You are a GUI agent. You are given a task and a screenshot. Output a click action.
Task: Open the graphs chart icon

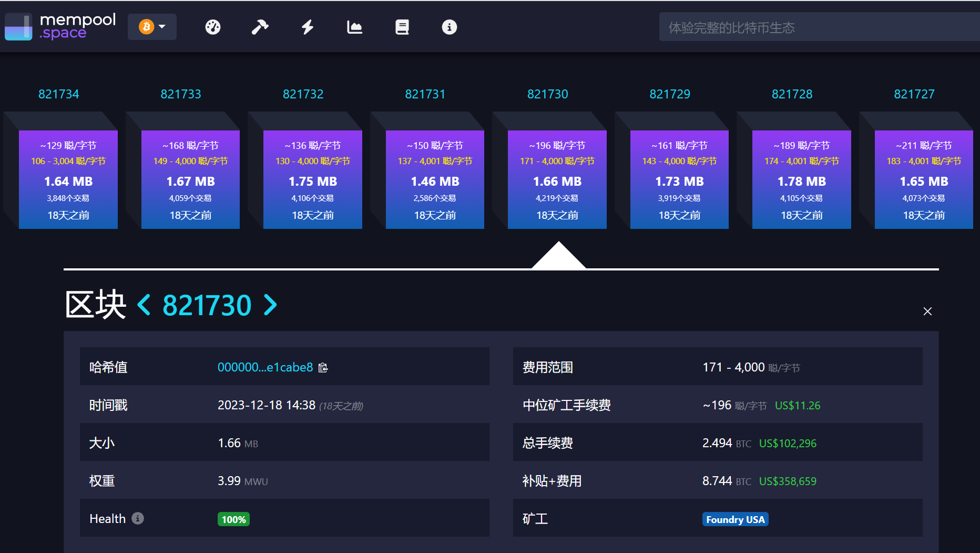[355, 27]
